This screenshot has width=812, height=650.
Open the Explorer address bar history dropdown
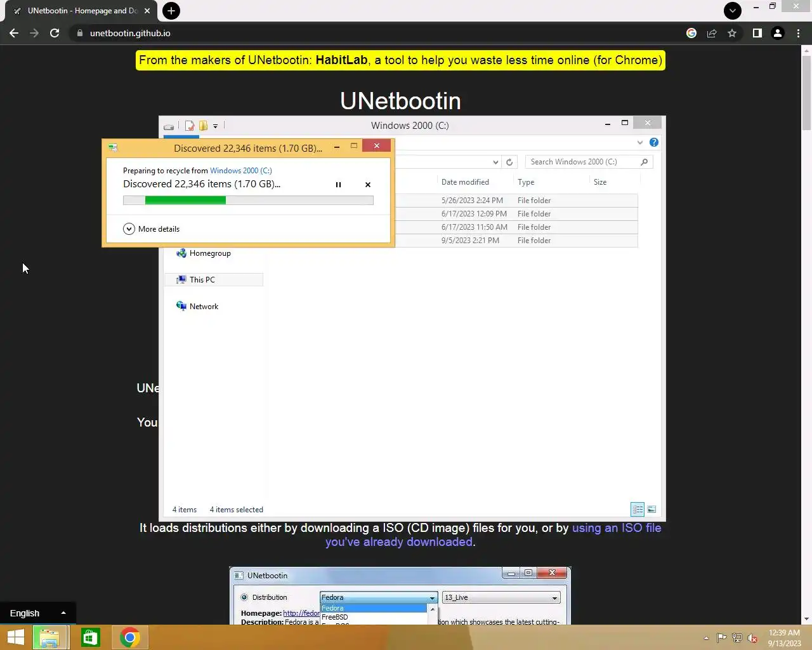point(495,162)
